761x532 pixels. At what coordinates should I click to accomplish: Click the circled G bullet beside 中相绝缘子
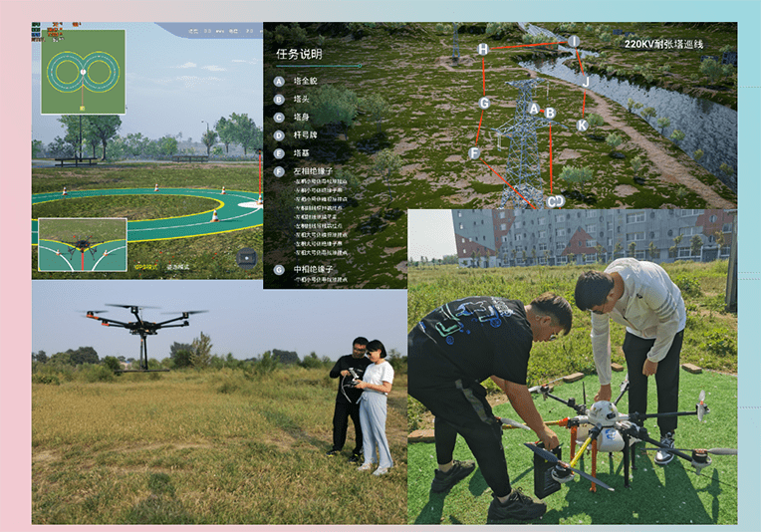pos(279,269)
